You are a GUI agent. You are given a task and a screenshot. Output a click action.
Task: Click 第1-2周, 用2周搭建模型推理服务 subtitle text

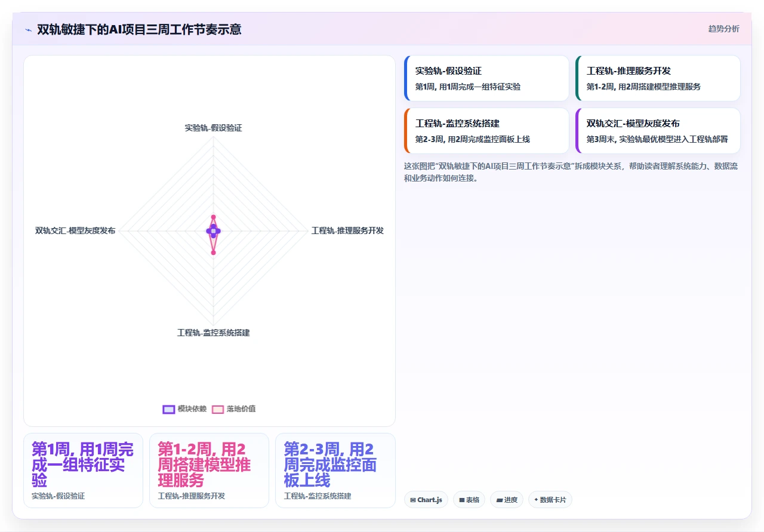(x=643, y=87)
